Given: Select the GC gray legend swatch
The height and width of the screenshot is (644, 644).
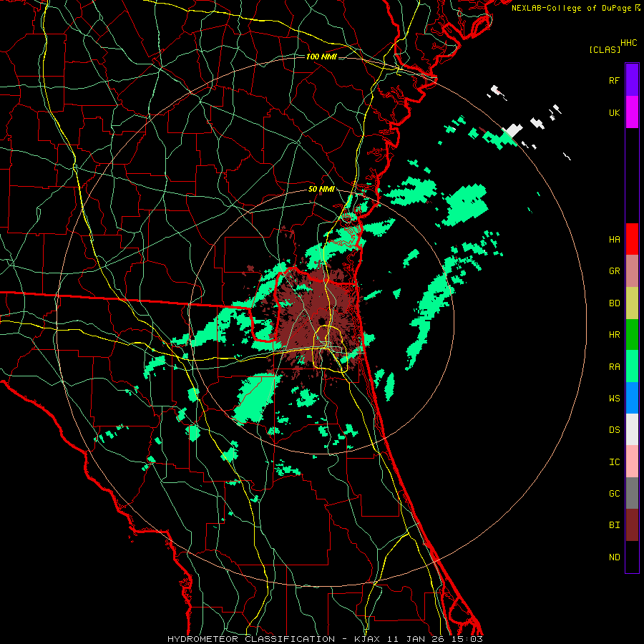Looking at the screenshot, I should pyautogui.click(x=632, y=493).
